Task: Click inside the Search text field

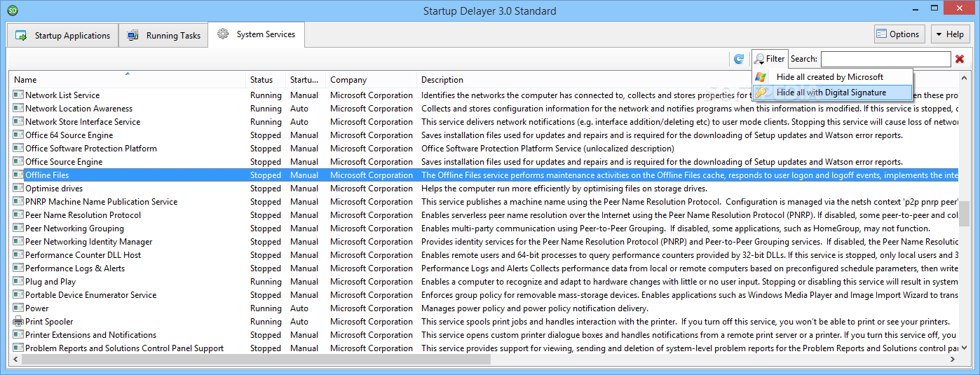Action: 885,59
